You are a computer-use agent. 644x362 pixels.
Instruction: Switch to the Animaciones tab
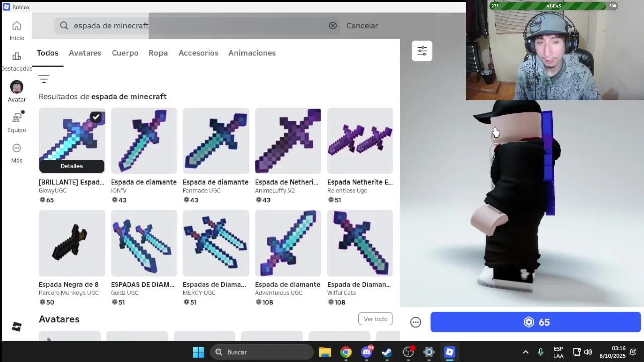(x=252, y=53)
